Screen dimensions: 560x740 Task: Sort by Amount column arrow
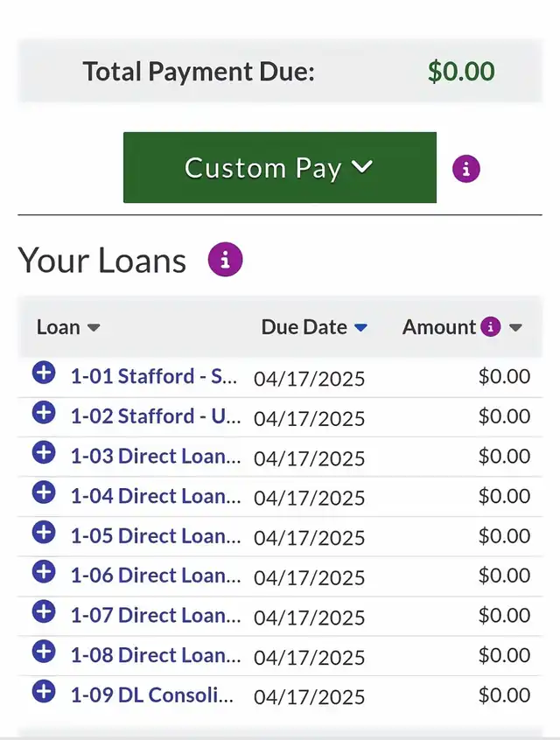click(x=516, y=328)
